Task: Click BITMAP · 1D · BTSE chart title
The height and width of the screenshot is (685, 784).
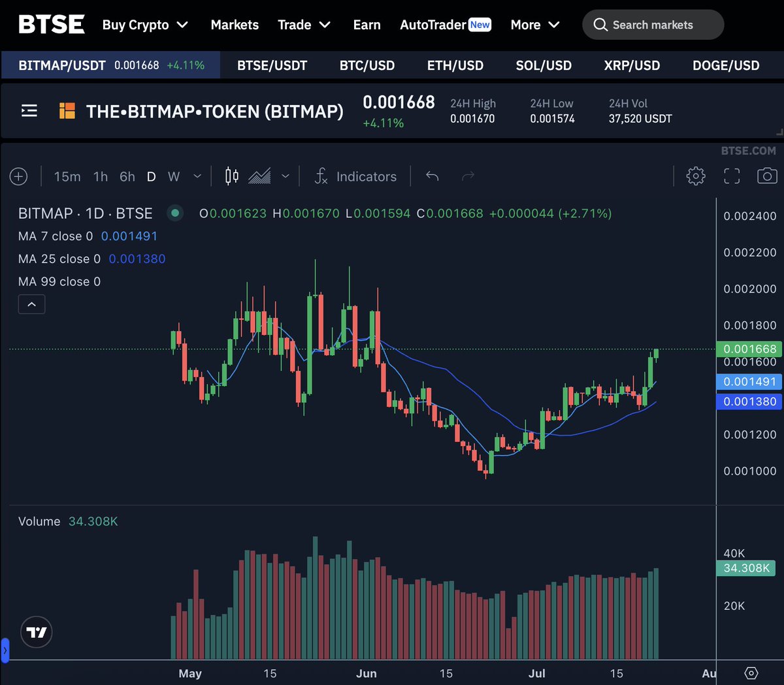Action: click(x=86, y=214)
